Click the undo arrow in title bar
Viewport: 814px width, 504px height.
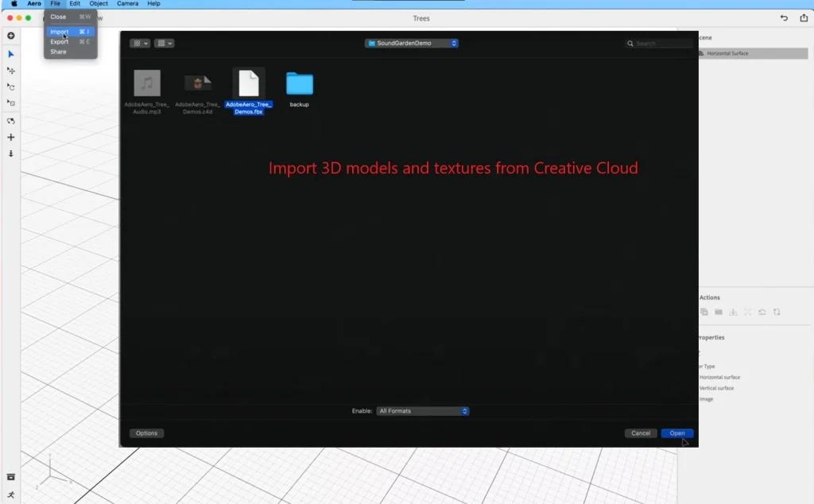coord(784,18)
